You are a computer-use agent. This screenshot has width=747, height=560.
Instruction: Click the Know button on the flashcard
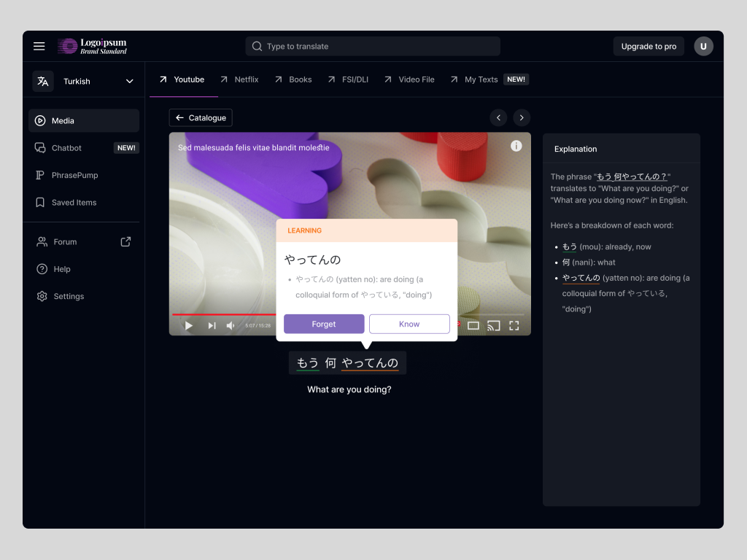point(409,324)
